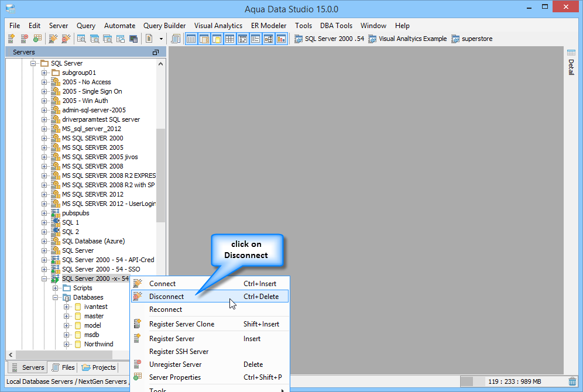Expand the Northwind database
Image resolution: width=583 pixels, height=392 pixels.
coord(66,344)
